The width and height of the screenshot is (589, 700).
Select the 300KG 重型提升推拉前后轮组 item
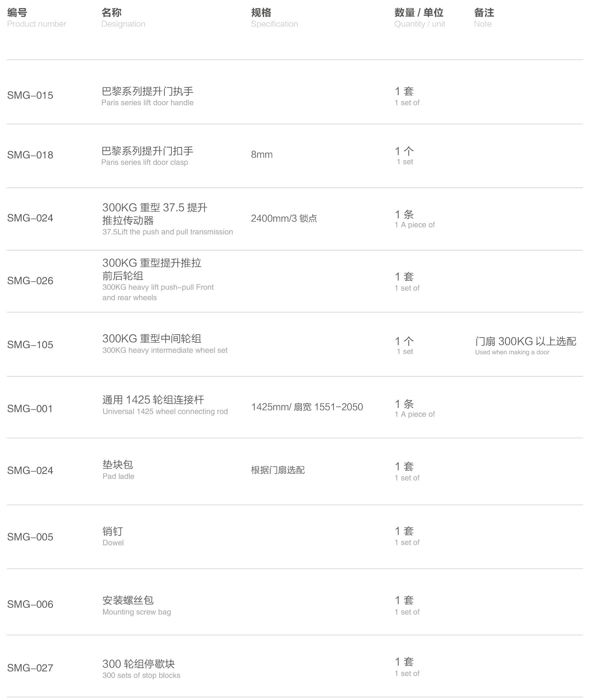pos(158,280)
